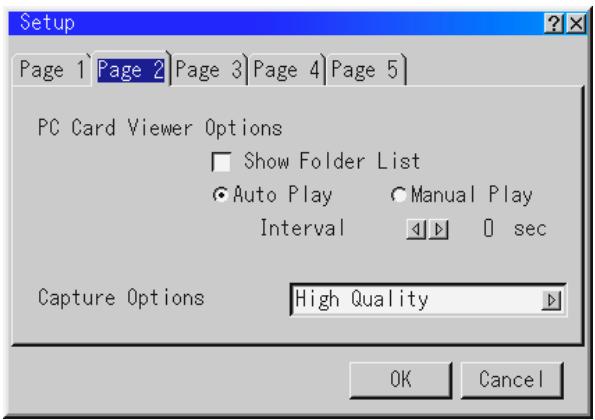
Task: Click the Interval value 0
Action: (489, 228)
